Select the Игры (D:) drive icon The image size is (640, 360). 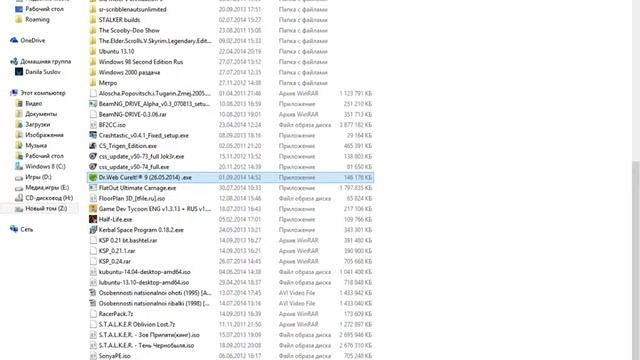(19, 177)
